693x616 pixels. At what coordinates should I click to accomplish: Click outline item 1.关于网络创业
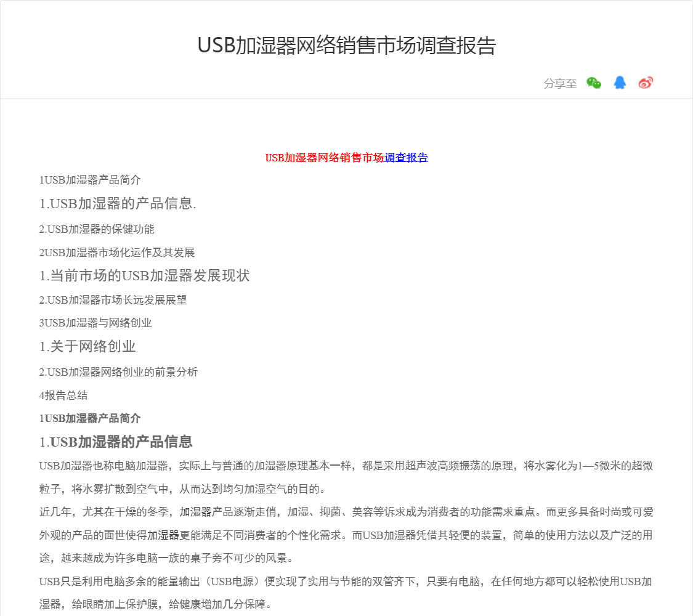point(87,346)
